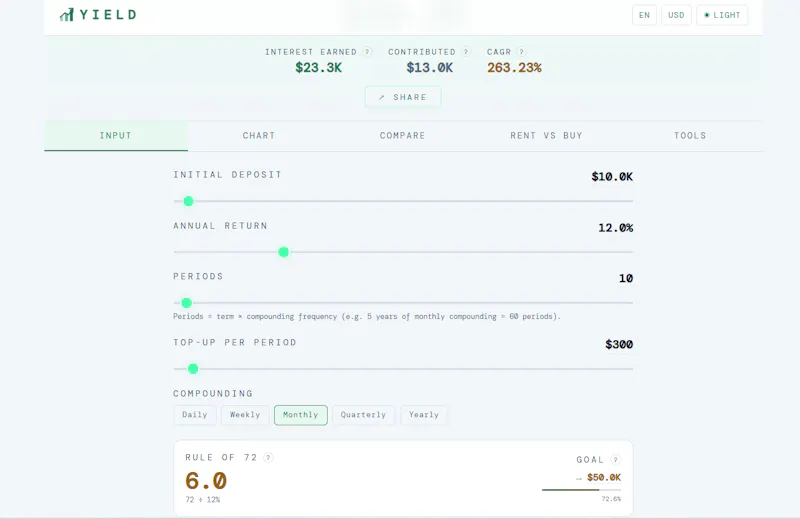Viewport: 800px width, 519px height.
Task: Switch to the Rent vs Buy tab
Action: pos(546,136)
